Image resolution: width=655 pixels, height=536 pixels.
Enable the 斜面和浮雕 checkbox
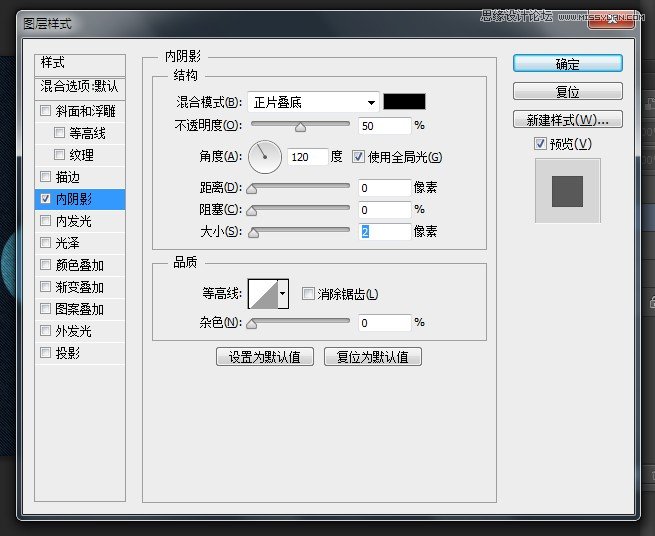45,111
